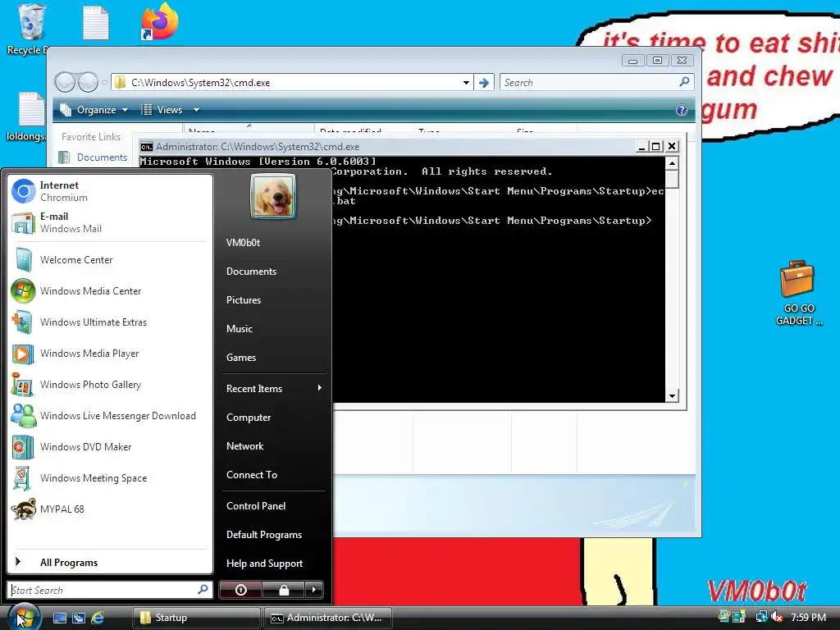Screen dimensions: 840x630
Task: Expand All Programs list
Action: pyautogui.click(x=110, y=563)
